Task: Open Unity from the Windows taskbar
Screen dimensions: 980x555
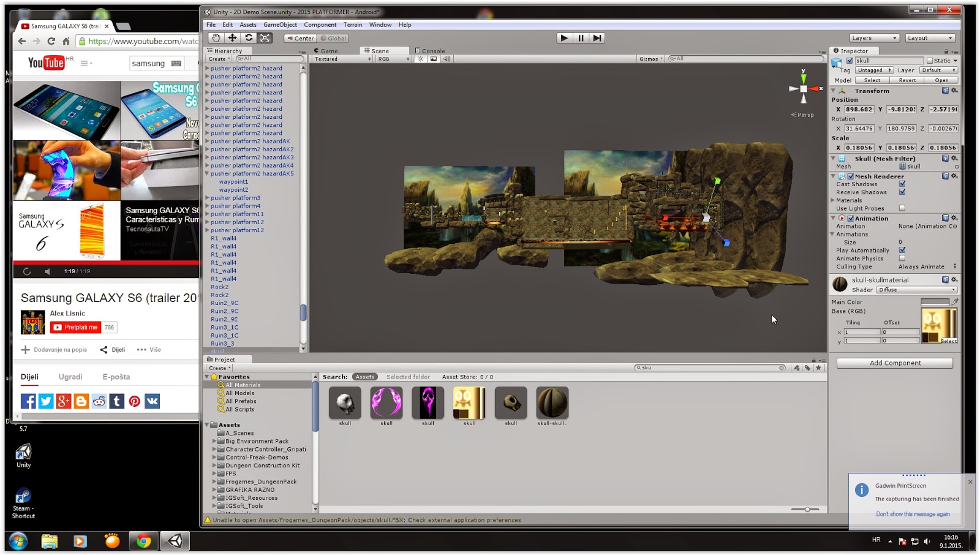Action: pyautogui.click(x=176, y=541)
